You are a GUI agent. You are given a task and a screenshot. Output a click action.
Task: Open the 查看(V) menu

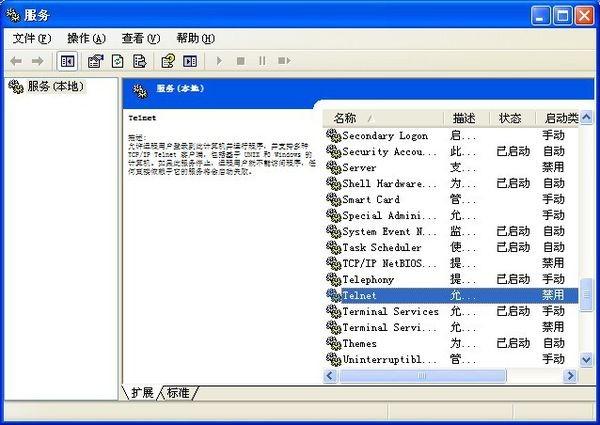pyautogui.click(x=141, y=38)
